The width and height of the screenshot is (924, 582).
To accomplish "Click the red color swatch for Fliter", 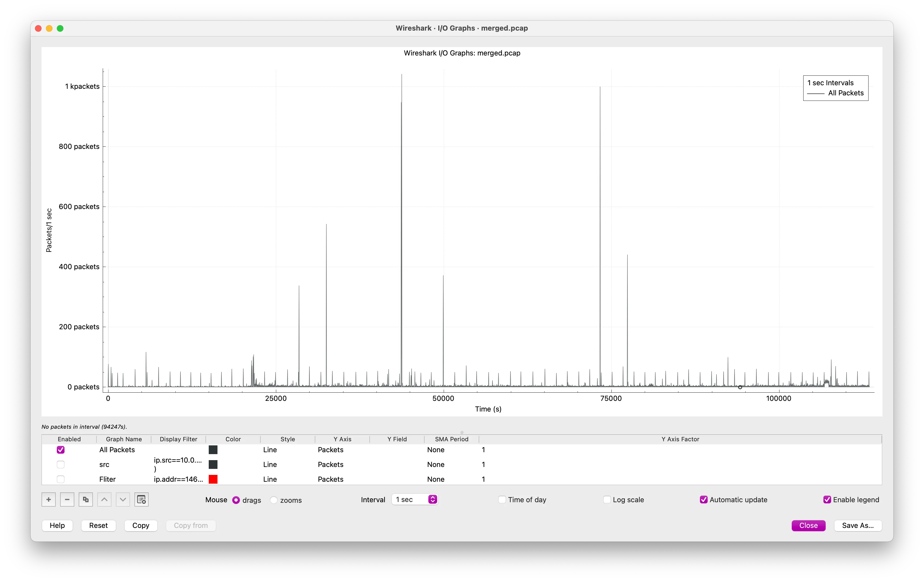I will pos(213,479).
